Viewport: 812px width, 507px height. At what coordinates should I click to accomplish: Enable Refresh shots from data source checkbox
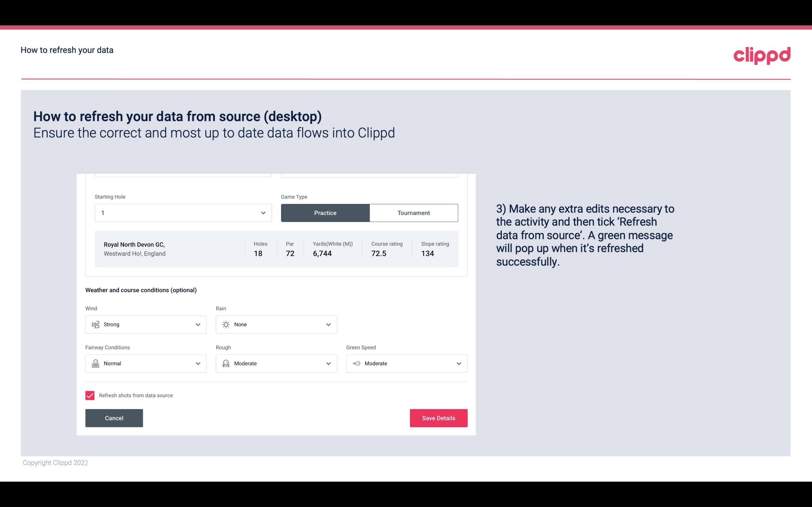90,395
